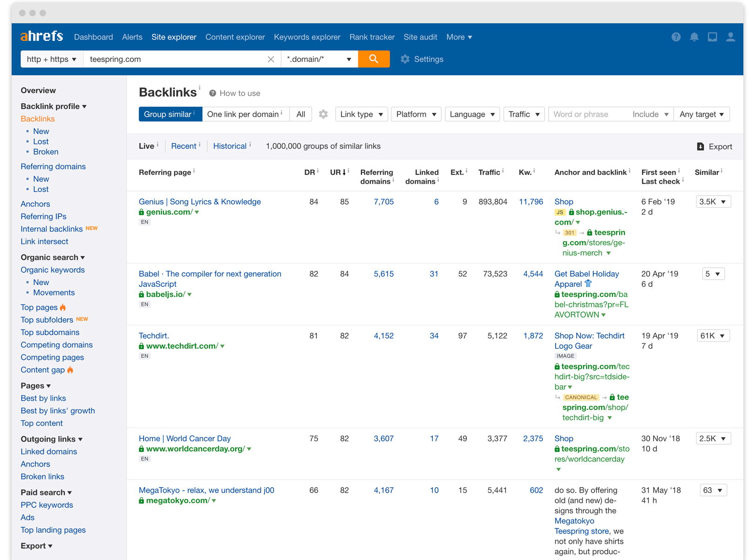Open the monitor icon in header
This screenshot has height=560, width=755.
click(712, 37)
